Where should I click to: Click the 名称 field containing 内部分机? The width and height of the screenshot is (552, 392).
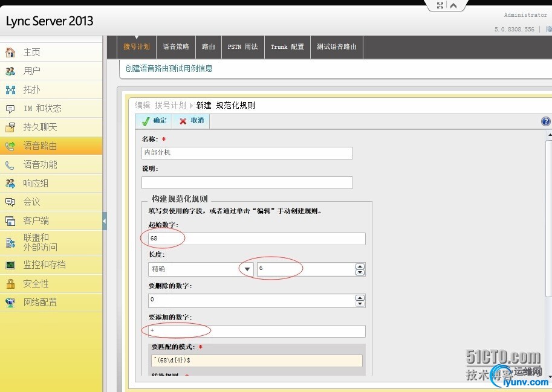tap(247, 153)
